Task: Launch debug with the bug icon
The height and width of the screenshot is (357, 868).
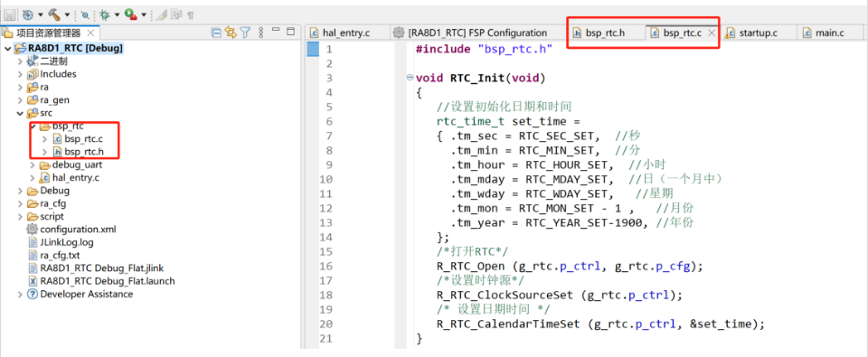Action: pyautogui.click(x=105, y=14)
